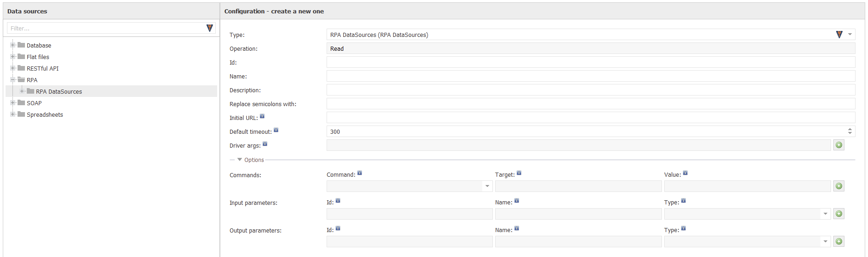Click the funnel icon in Type field
868x257 pixels.
[839, 35]
